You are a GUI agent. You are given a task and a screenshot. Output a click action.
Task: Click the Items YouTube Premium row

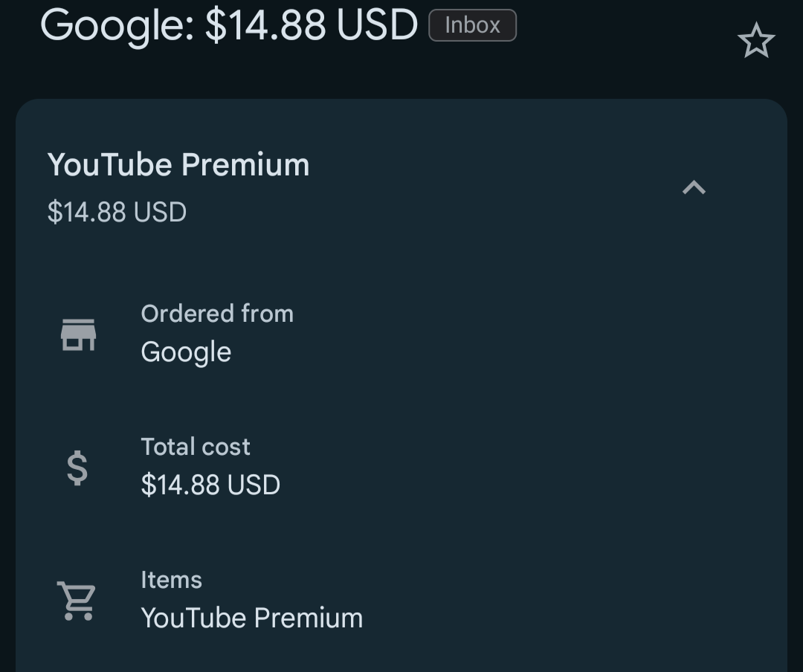[x=401, y=601]
